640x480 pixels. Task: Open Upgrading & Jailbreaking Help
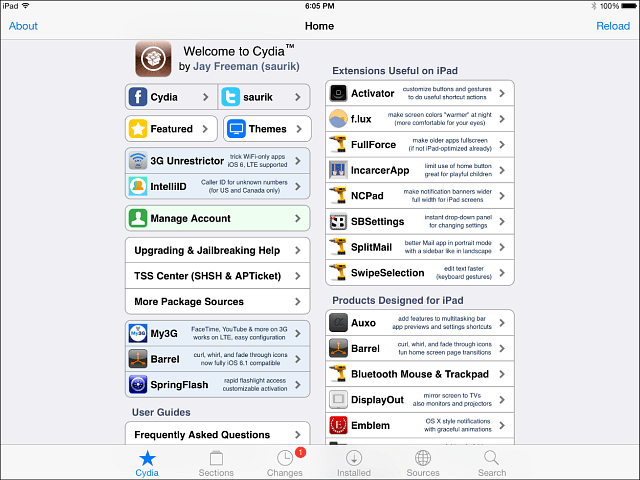click(x=218, y=250)
